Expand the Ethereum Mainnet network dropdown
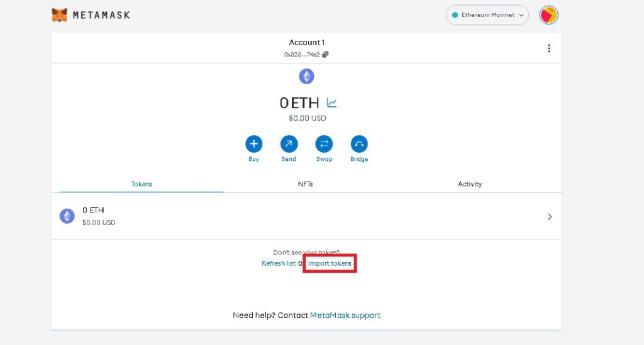Image resolution: width=644 pixels, height=345 pixels. [x=487, y=15]
